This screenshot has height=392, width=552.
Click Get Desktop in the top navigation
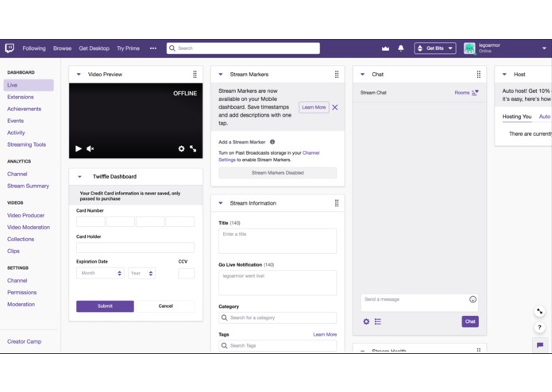[x=94, y=48]
